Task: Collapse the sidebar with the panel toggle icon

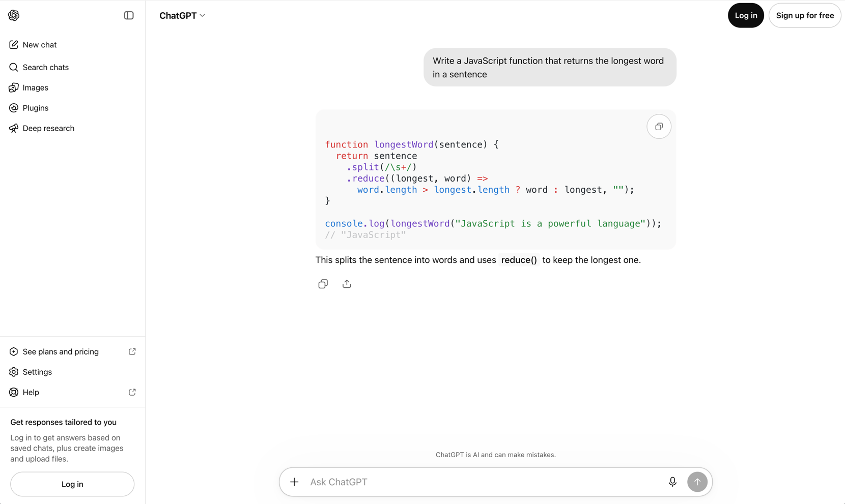Action: click(x=129, y=15)
